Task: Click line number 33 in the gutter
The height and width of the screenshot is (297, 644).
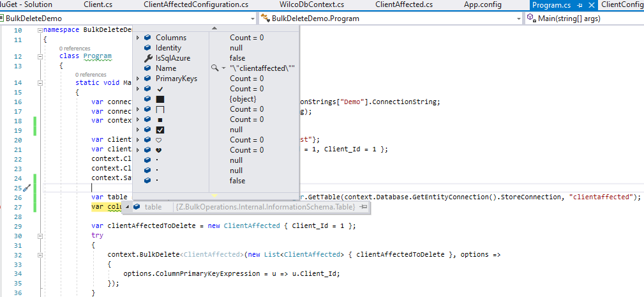Action: pos(18,264)
